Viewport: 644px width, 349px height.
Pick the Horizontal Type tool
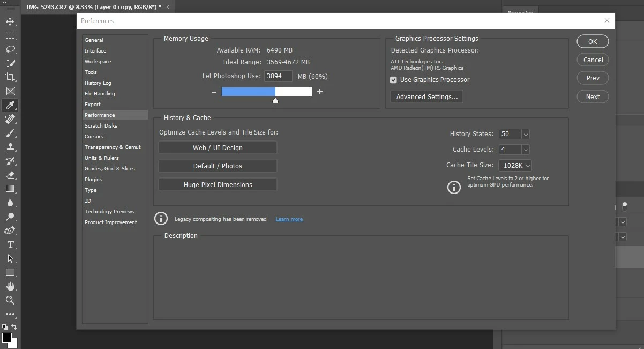(10, 244)
